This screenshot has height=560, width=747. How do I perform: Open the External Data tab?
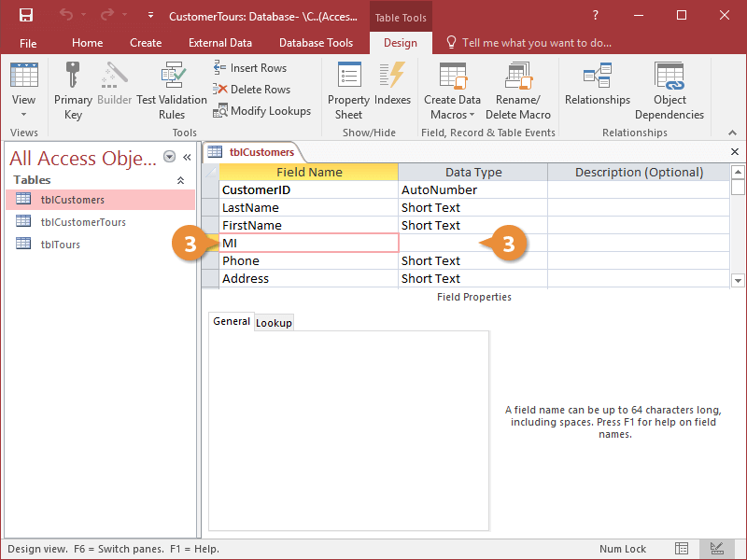point(220,43)
